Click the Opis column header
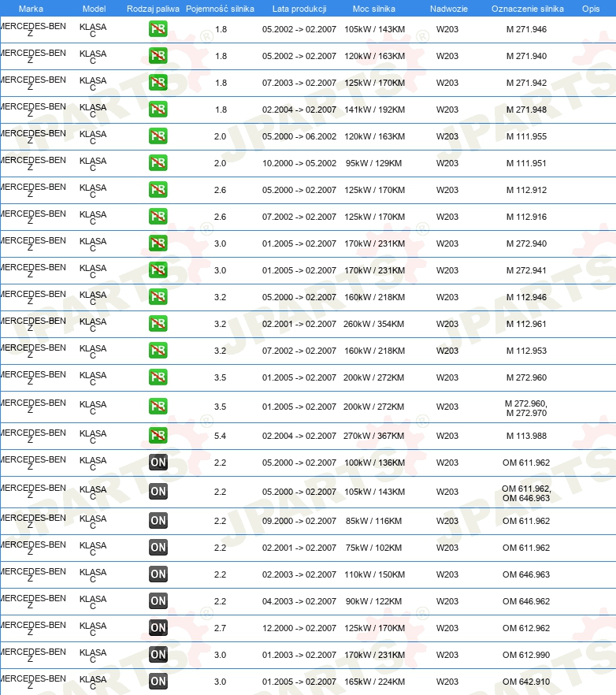The width and height of the screenshot is (616, 695). pyautogui.click(x=591, y=9)
